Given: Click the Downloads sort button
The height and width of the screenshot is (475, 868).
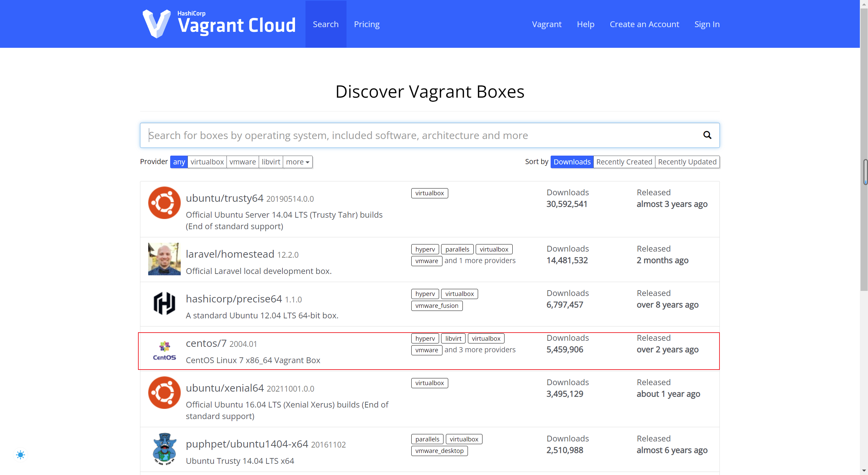Looking at the screenshot, I should coord(571,161).
